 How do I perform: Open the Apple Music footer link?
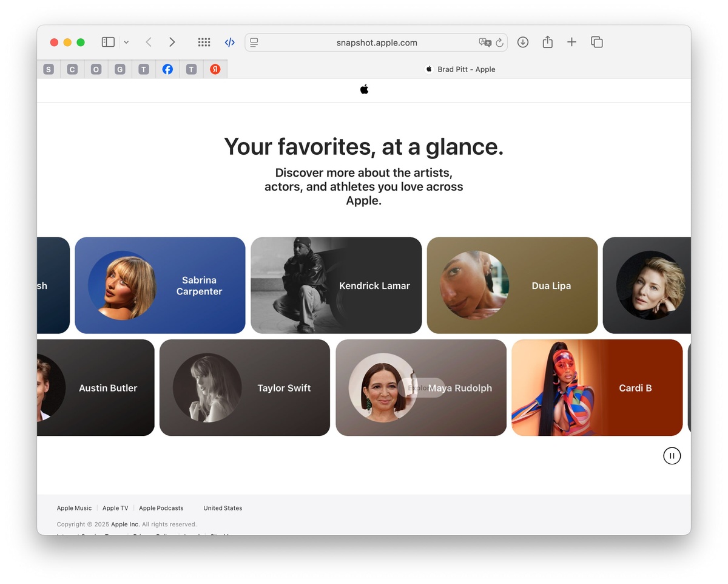click(x=74, y=508)
